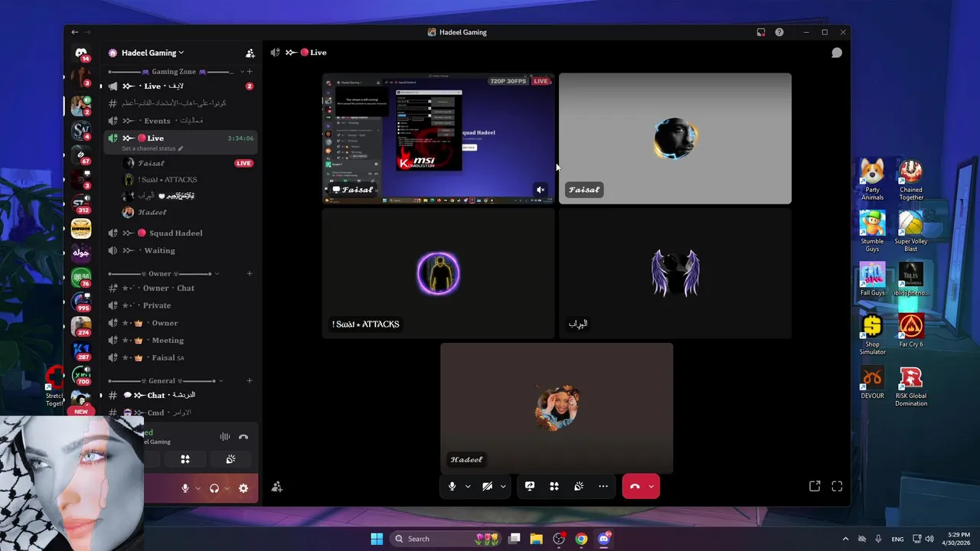Go back with title bar arrow

(x=74, y=32)
